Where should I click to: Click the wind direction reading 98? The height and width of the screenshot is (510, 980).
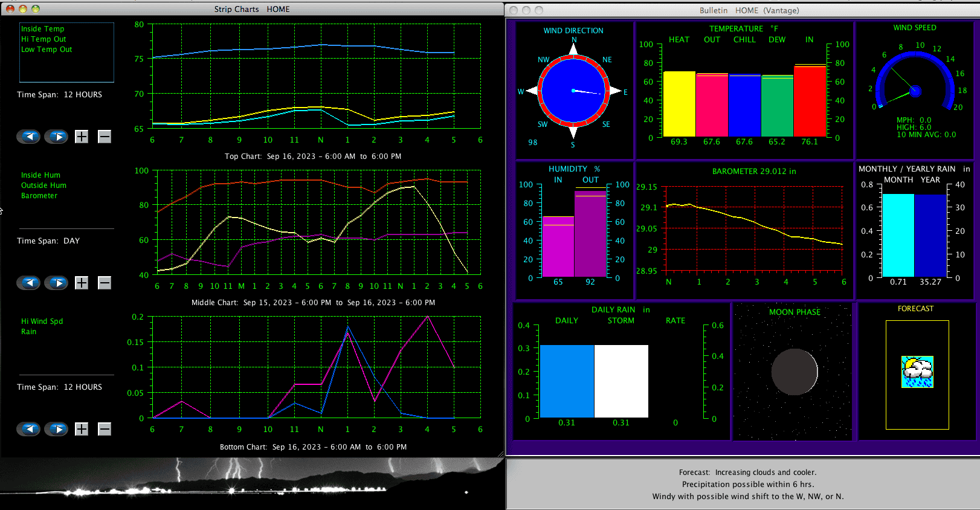(x=533, y=143)
